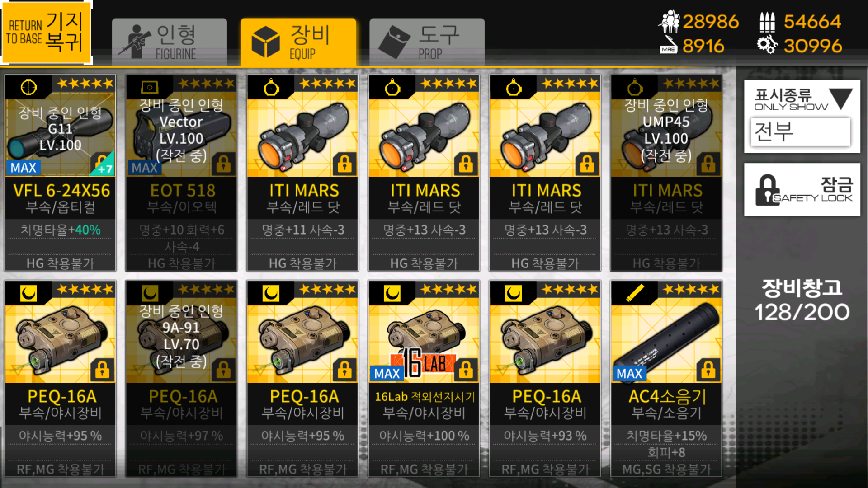Toggle lock on AC4 suppressor card
The height and width of the screenshot is (488, 868).
point(708,370)
